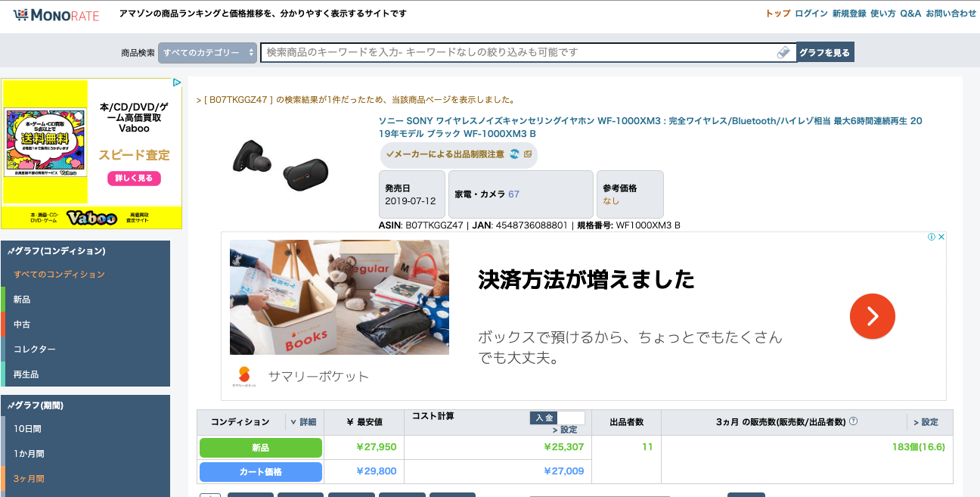Click the orange arrow button in the 決済方法 ad
Image resolution: width=980 pixels, height=497 pixels.
pyautogui.click(x=872, y=315)
